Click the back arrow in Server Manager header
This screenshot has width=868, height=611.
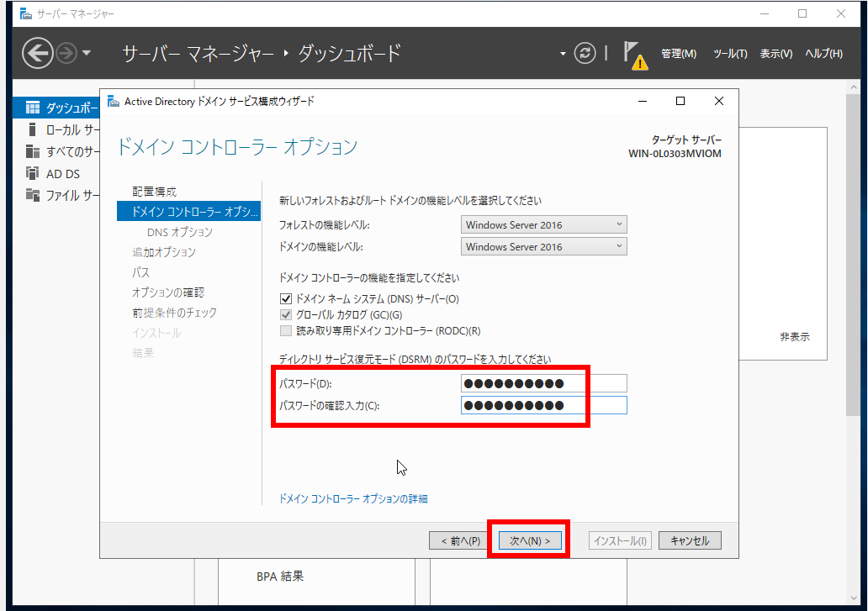(x=37, y=54)
